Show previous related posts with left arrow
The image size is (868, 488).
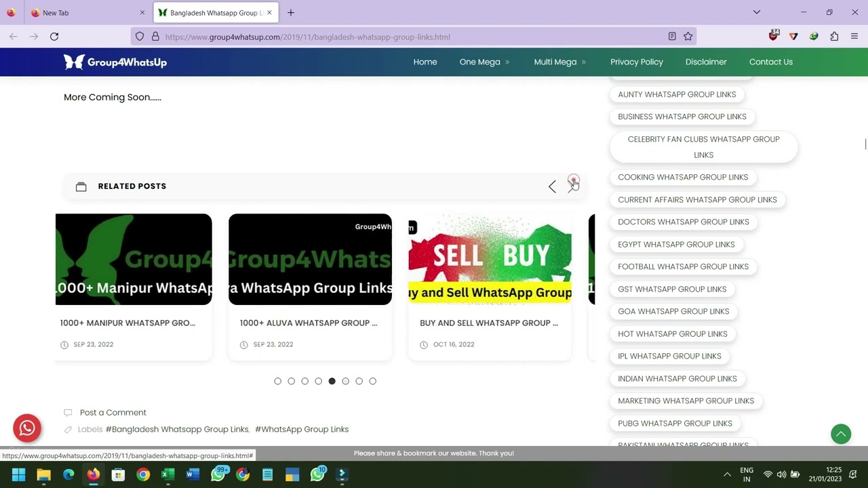pos(552,186)
